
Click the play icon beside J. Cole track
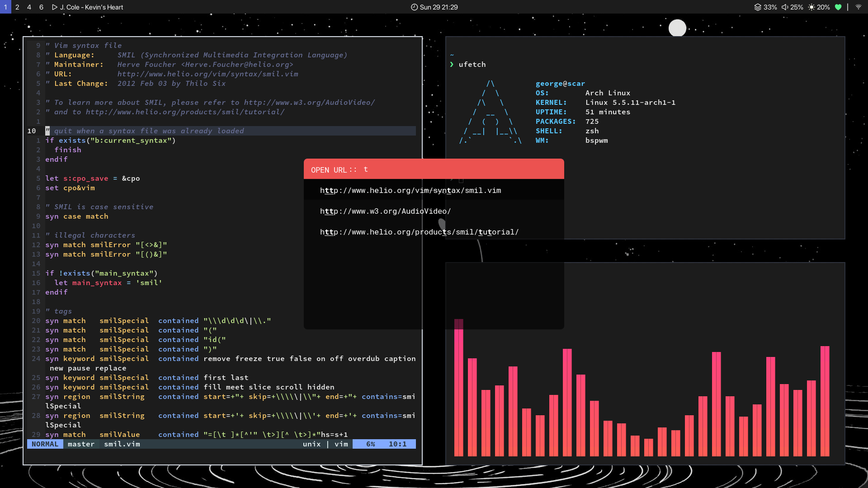[55, 7]
